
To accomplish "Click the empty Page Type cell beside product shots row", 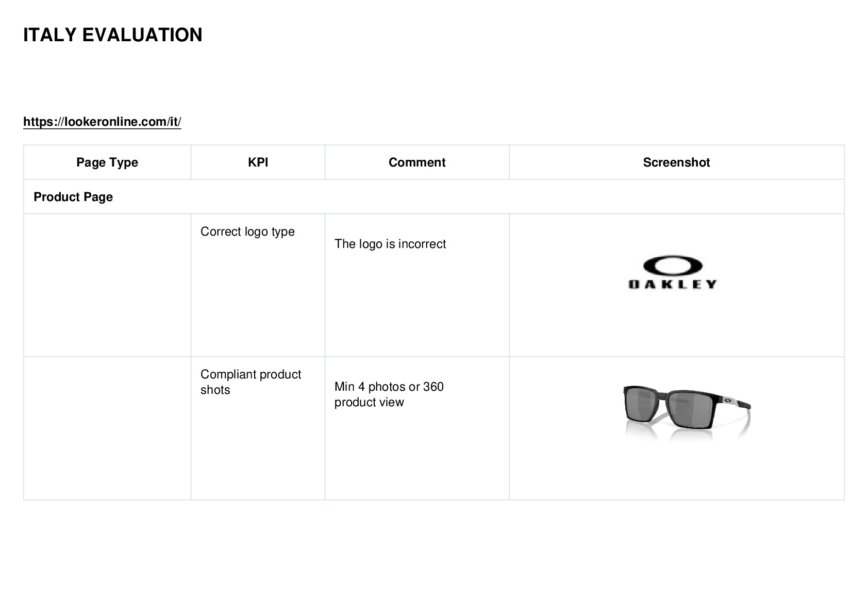I will [107, 428].
